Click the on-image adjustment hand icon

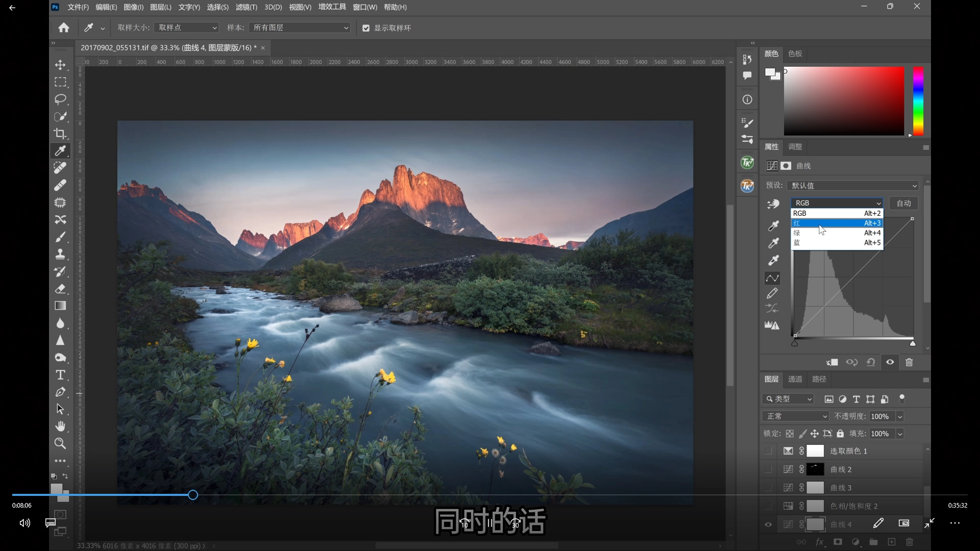(773, 204)
